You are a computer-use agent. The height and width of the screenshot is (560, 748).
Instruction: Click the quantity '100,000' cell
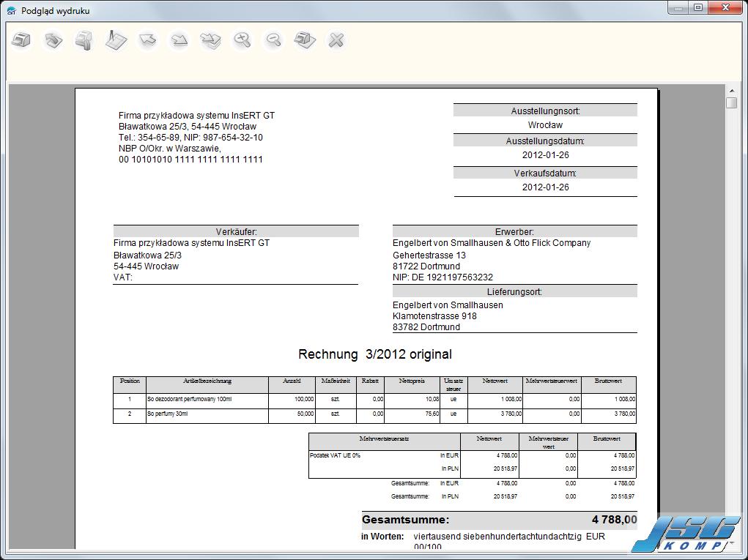306,399
